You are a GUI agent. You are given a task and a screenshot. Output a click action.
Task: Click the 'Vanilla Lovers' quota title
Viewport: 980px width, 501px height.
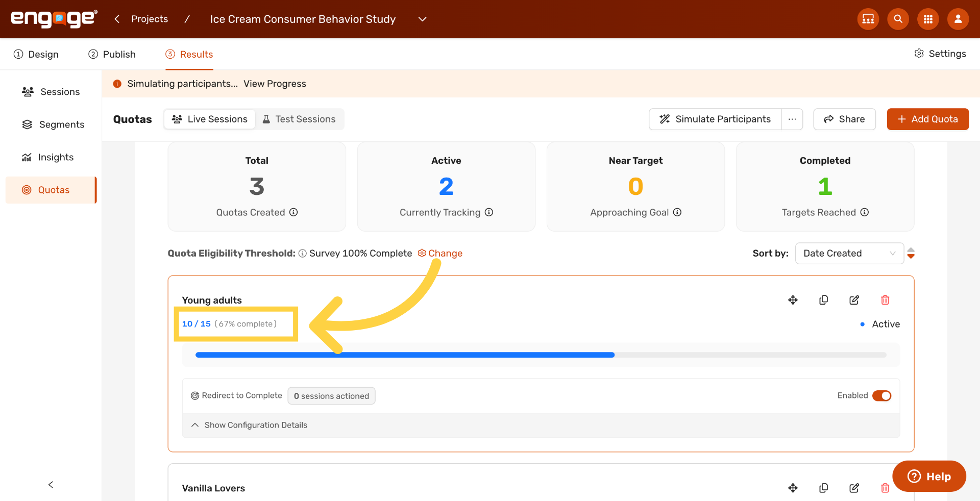(213, 488)
